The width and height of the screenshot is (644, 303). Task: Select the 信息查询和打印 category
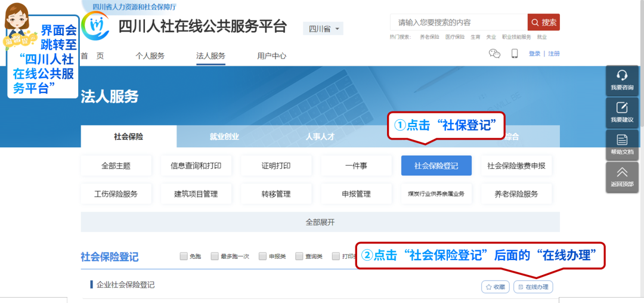click(196, 166)
